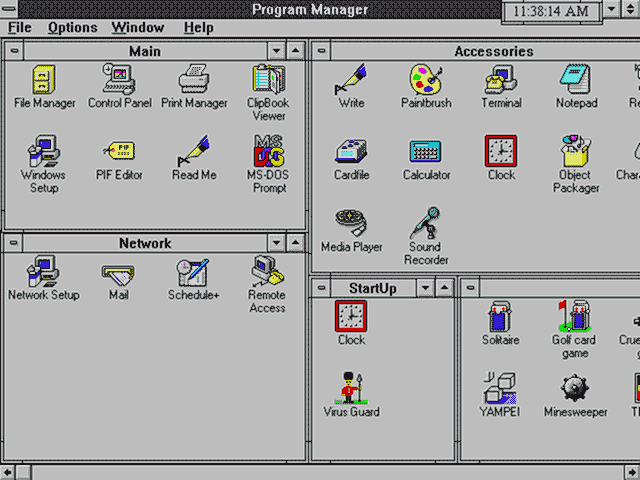640x480 pixels.
Task: Minimize the Program Manager window
Action: [611, 9]
